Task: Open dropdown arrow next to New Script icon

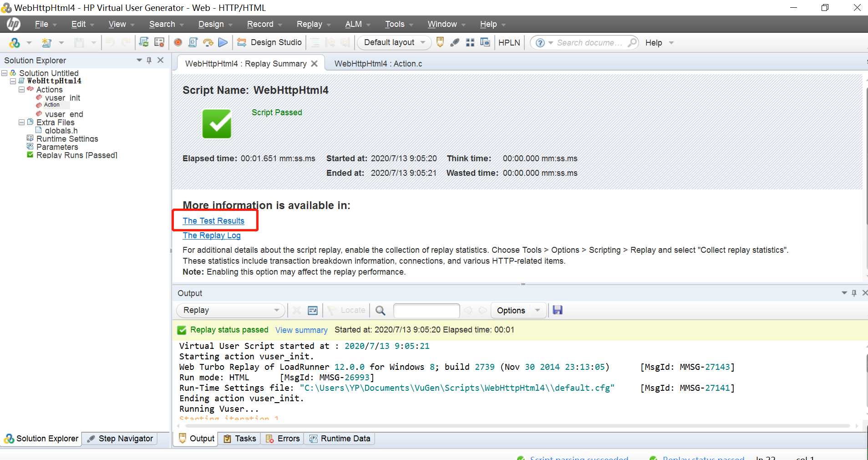Action: pyautogui.click(x=61, y=43)
